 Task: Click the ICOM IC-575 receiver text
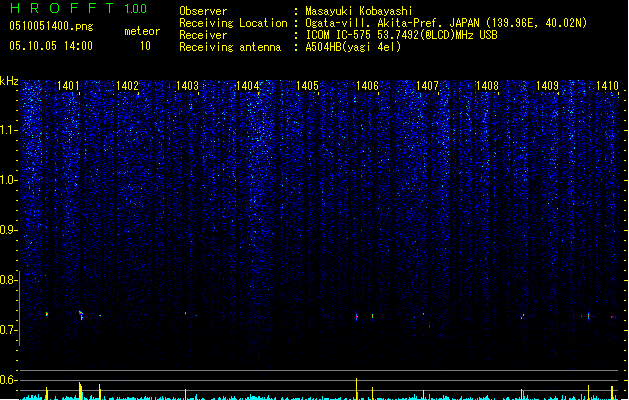point(401,35)
